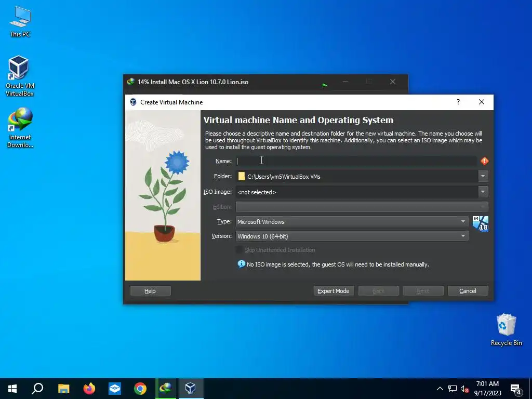The width and height of the screenshot is (532, 399).
Task: Launch Google Chrome from taskbar
Action: point(140,389)
